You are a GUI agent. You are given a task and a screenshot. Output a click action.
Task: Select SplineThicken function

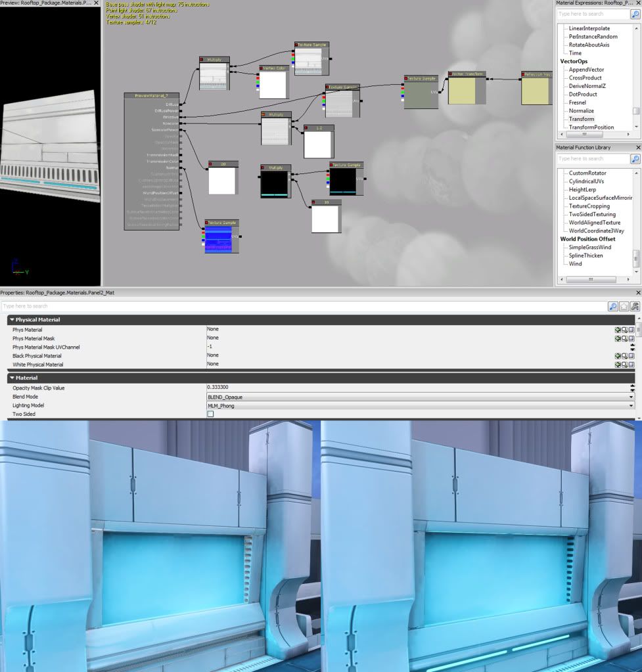pyautogui.click(x=586, y=256)
